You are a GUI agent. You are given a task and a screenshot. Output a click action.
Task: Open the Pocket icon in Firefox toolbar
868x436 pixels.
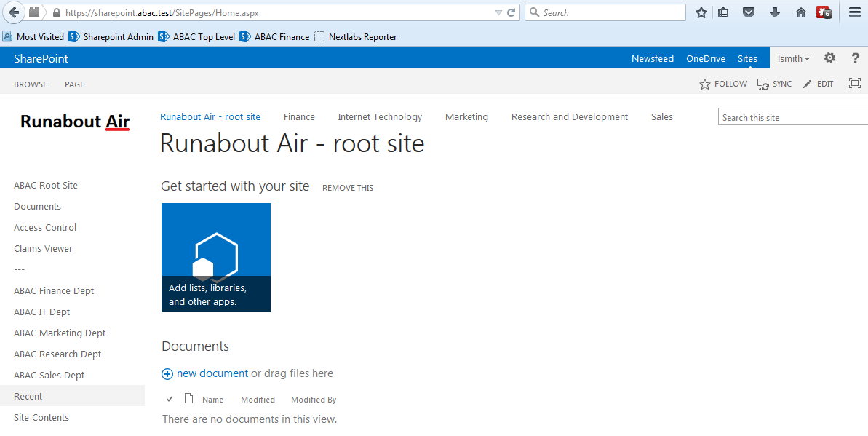tap(749, 13)
